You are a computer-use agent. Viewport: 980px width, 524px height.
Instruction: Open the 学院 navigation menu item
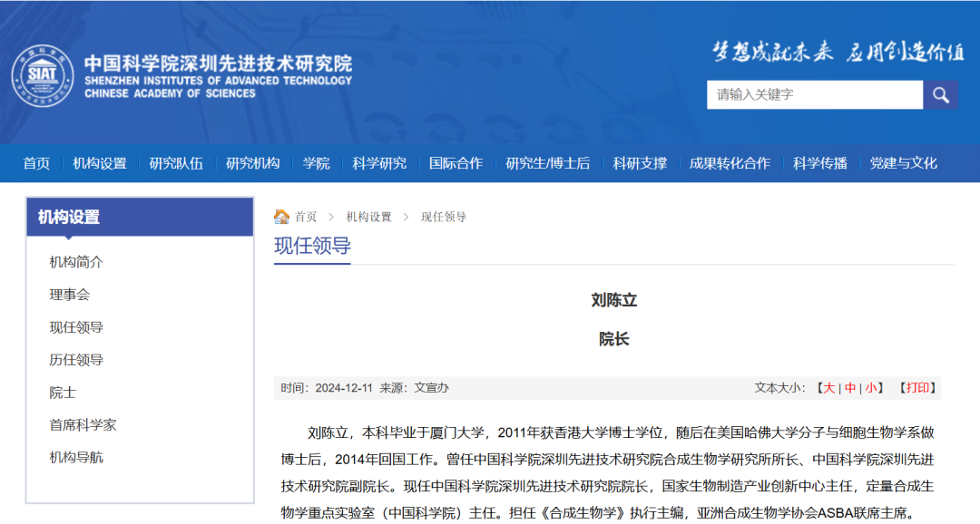pyautogui.click(x=317, y=163)
